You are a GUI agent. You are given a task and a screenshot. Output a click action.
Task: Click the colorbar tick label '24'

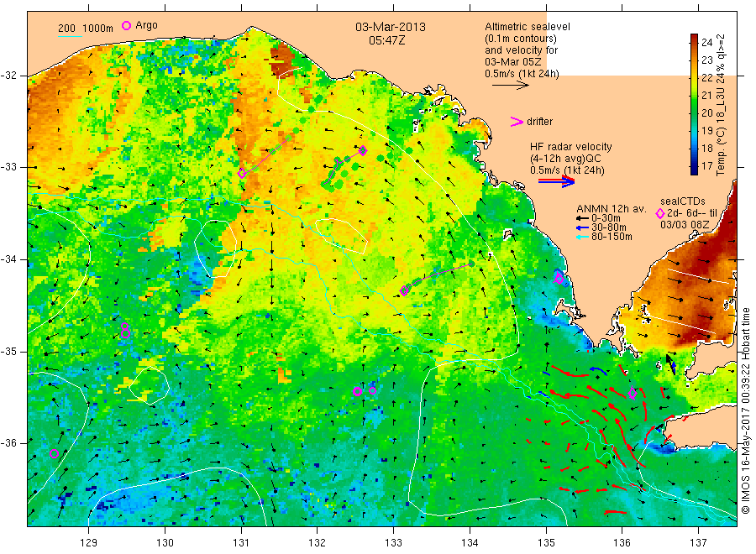[706, 43]
